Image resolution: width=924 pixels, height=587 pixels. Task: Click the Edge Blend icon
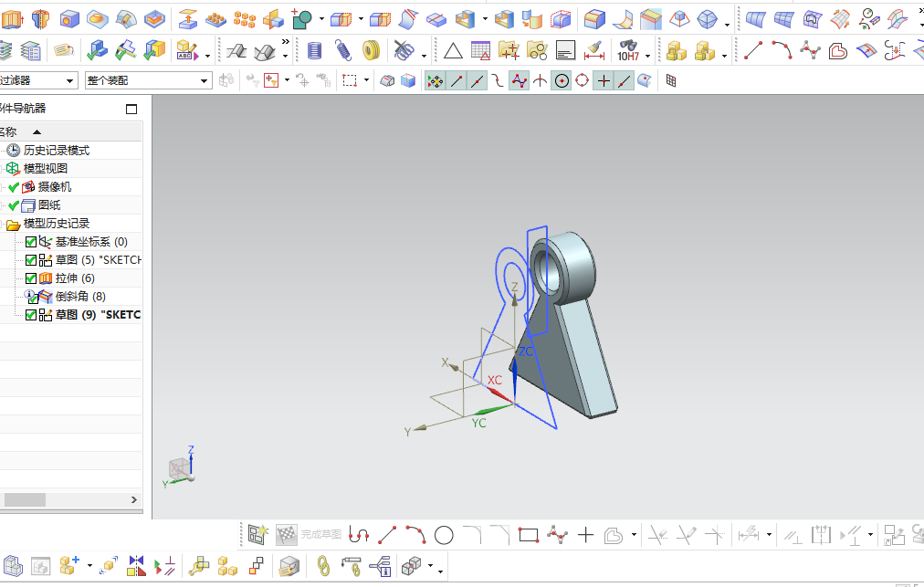(594, 19)
